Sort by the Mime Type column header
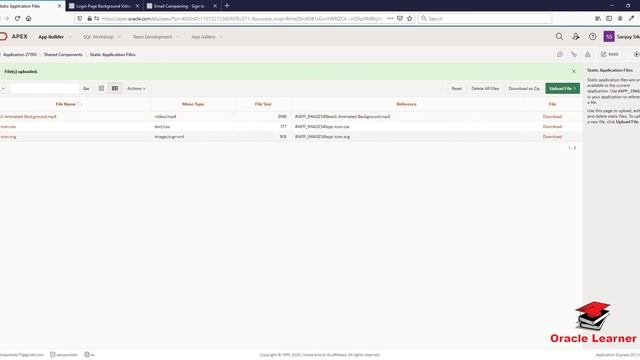Viewport: 640px width, 360px height. [193, 104]
